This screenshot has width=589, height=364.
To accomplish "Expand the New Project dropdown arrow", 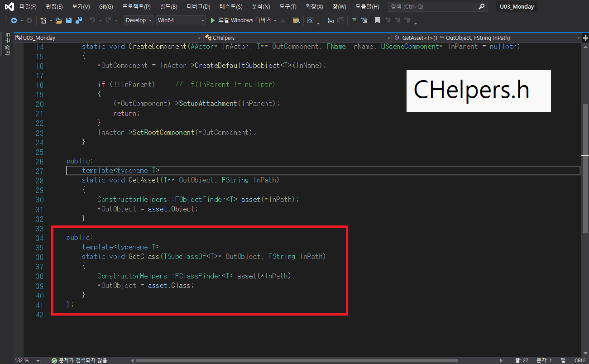I will [x=51, y=21].
